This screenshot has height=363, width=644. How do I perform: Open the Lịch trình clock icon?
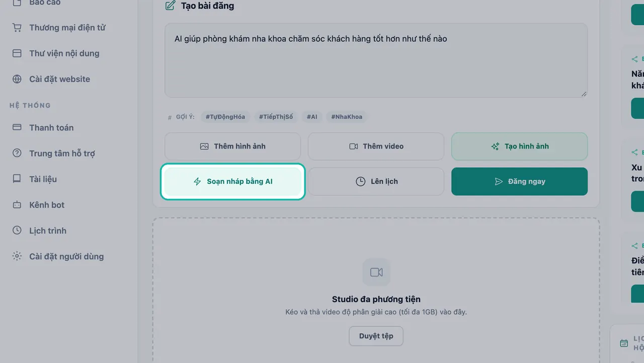(17, 231)
